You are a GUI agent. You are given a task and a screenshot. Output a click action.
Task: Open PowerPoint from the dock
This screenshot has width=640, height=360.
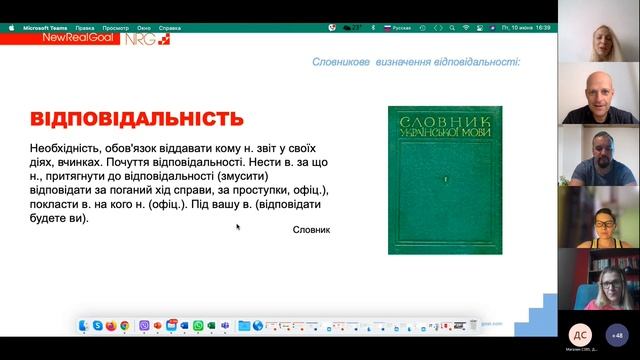coord(158,325)
